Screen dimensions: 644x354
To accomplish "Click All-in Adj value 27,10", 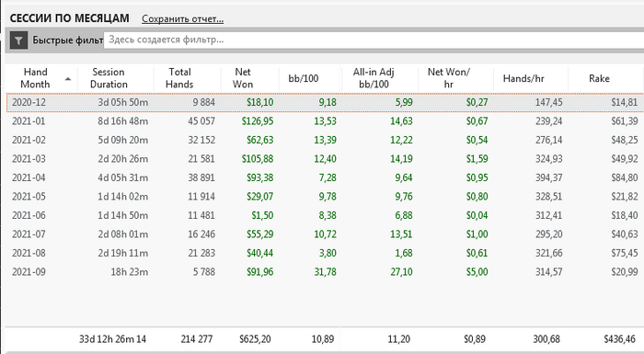I will (x=402, y=272).
